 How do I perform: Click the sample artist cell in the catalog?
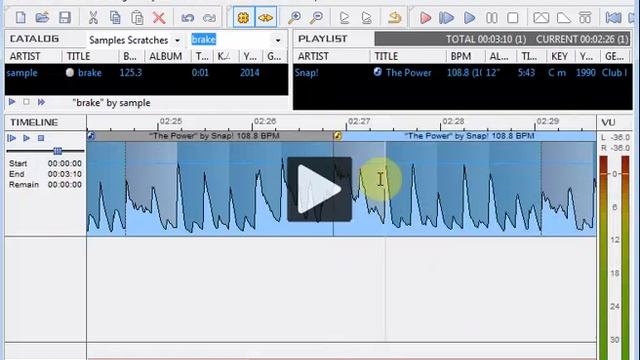point(22,73)
